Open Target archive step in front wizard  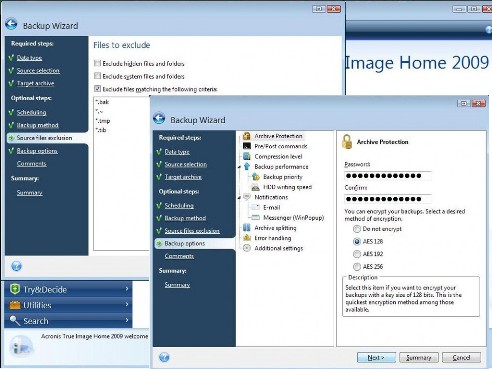(183, 177)
